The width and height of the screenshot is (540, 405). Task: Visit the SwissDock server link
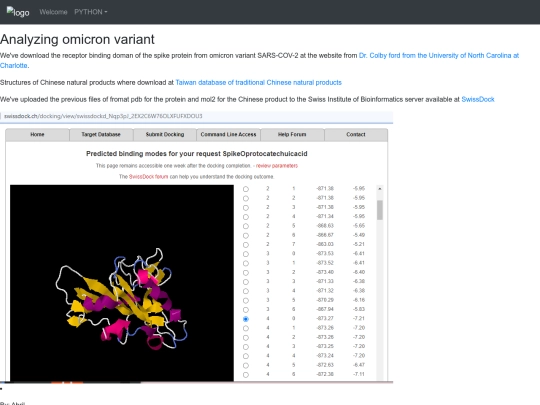click(x=478, y=100)
